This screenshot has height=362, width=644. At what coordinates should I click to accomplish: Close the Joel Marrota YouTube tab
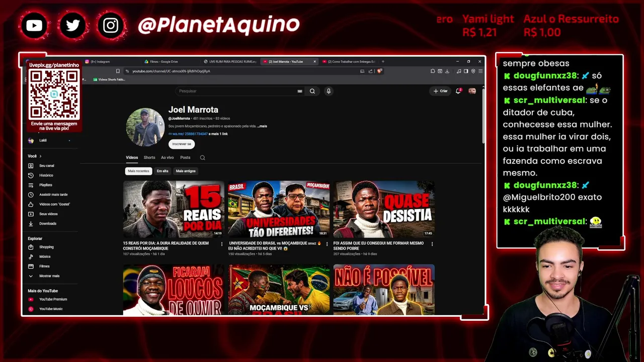(315, 61)
